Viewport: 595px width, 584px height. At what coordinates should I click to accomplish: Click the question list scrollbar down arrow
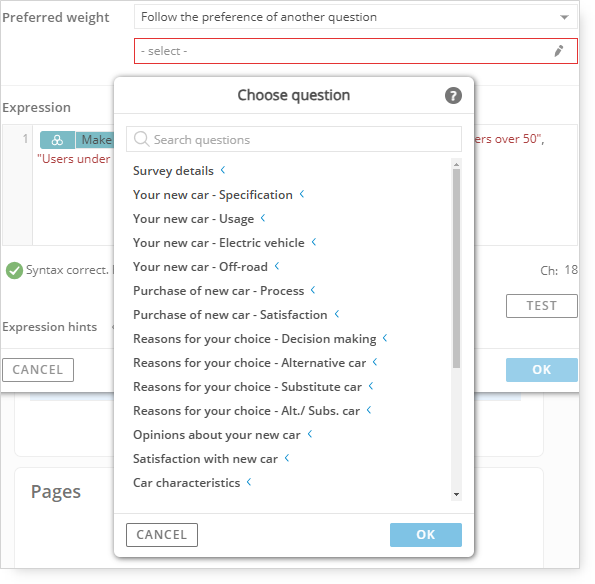(x=456, y=494)
